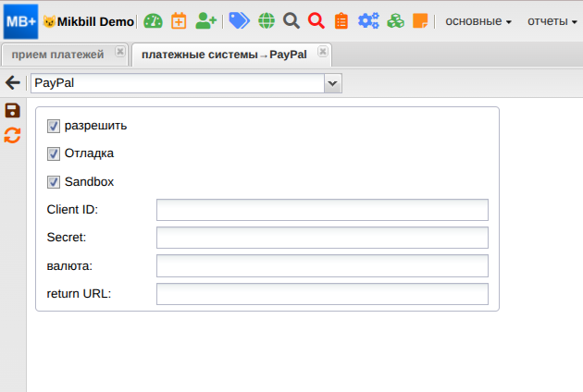Click the orange refresh icon

[x=12, y=135]
